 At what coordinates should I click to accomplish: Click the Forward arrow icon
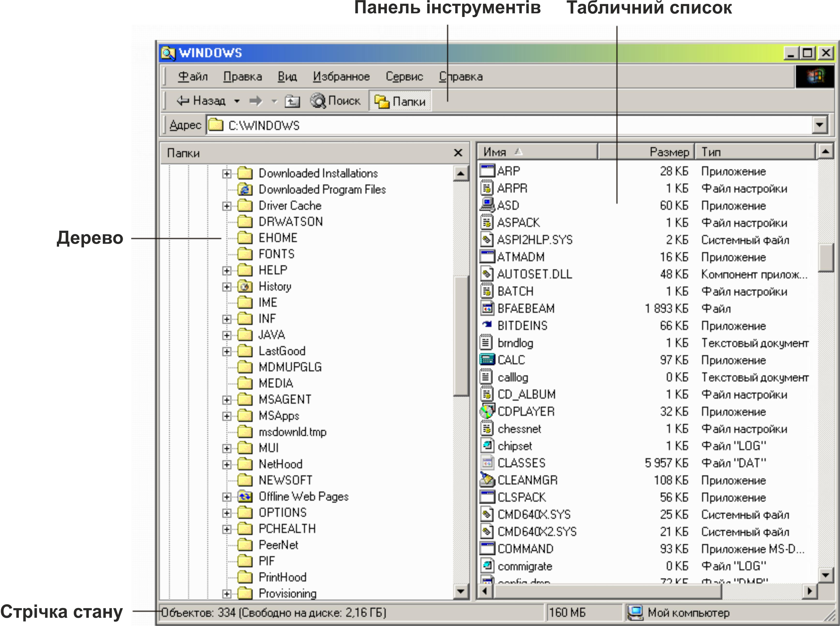click(256, 101)
